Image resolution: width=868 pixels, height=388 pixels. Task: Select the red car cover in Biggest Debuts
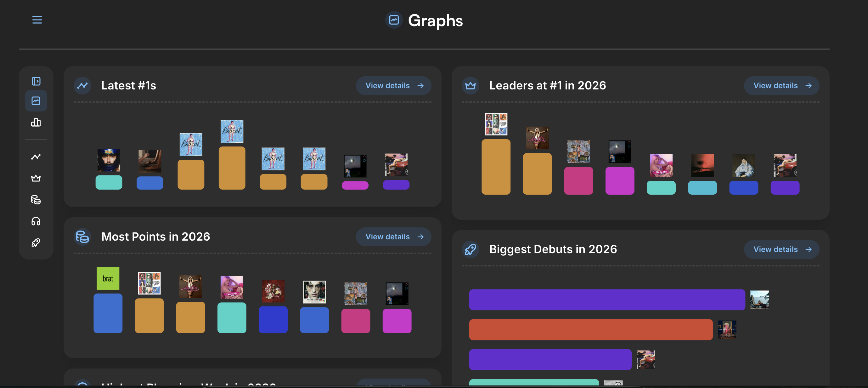coord(646,360)
